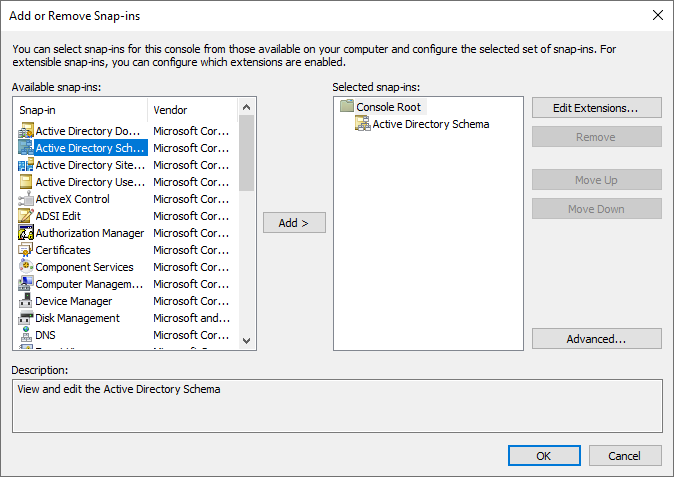Select the Active Directory Site... snap-in name

coord(90,165)
